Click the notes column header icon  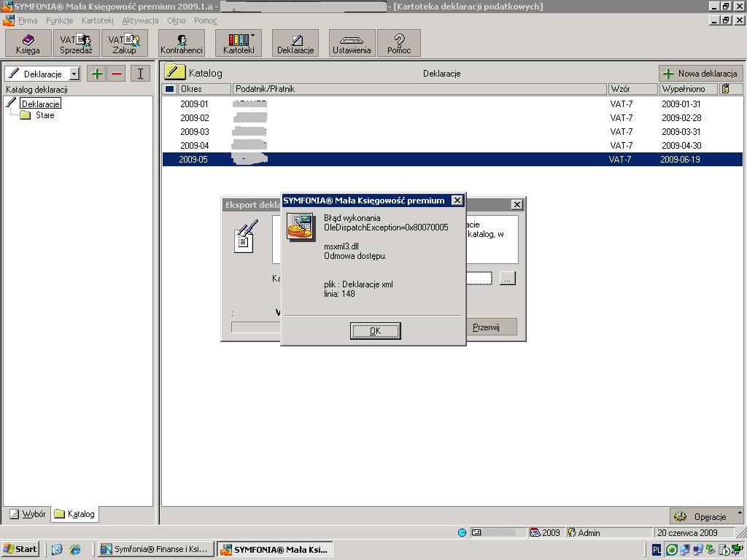point(725,88)
